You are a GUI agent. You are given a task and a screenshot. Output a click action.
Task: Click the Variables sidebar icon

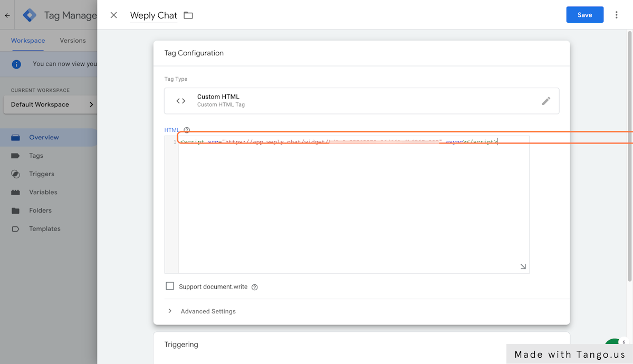[x=15, y=192]
